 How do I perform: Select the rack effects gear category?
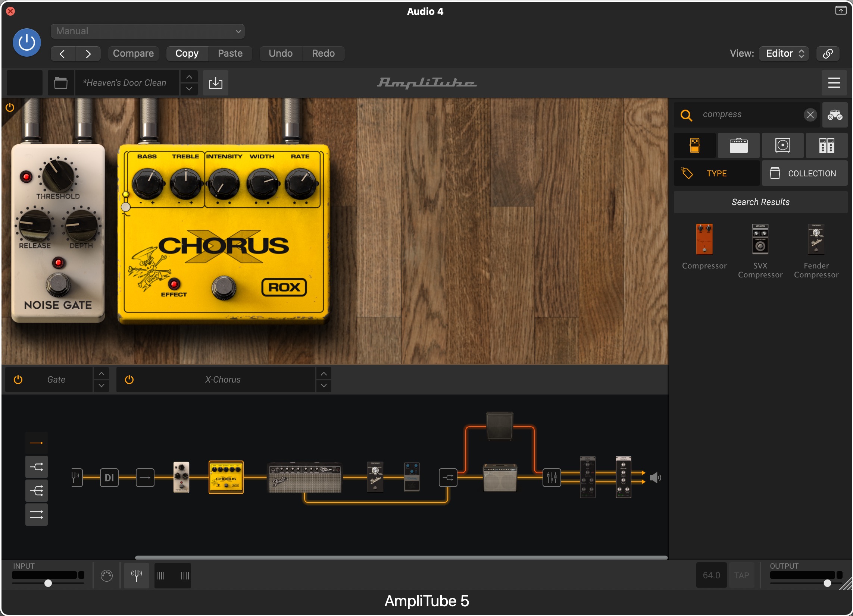827,145
